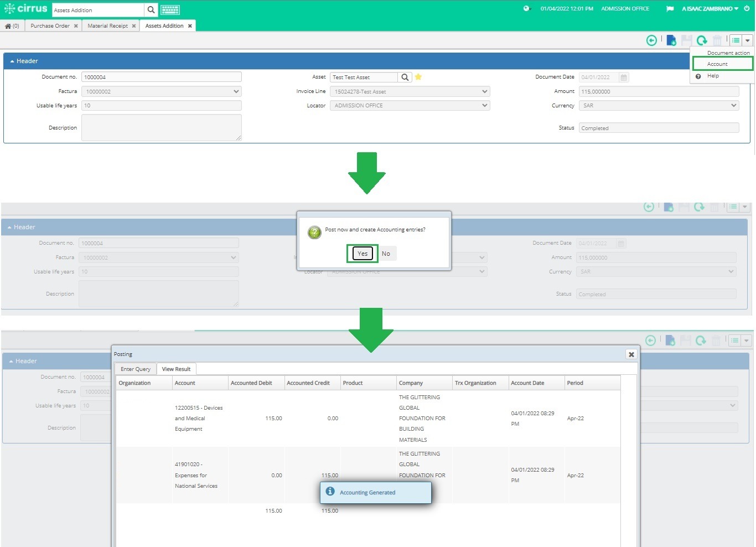Click the Asset field containing Test Test Asset
Viewport: 756px width, 547px height.
tap(364, 78)
